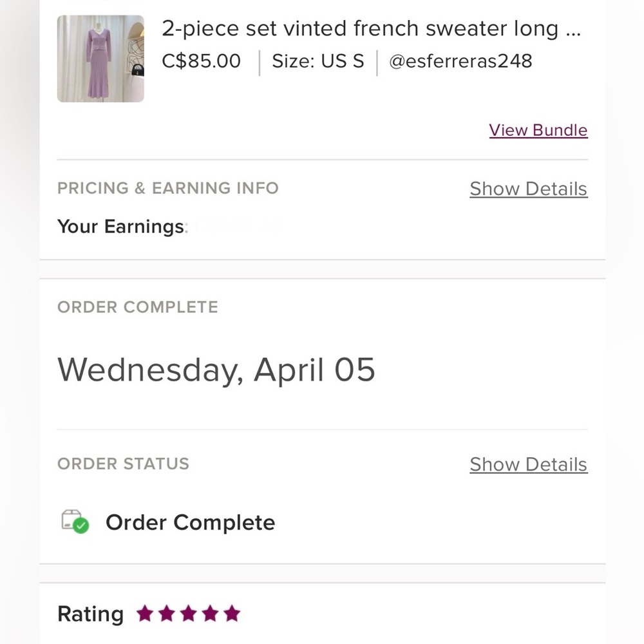The height and width of the screenshot is (644, 644).
Task: Open the 2-piece set vinted french sweater title
Action: 372,29
